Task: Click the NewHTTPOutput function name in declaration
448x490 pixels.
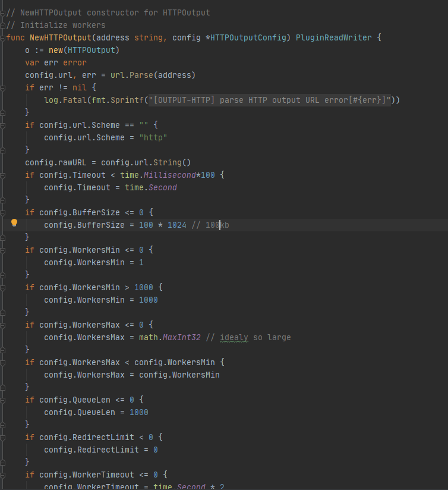Action: coord(61,38)
